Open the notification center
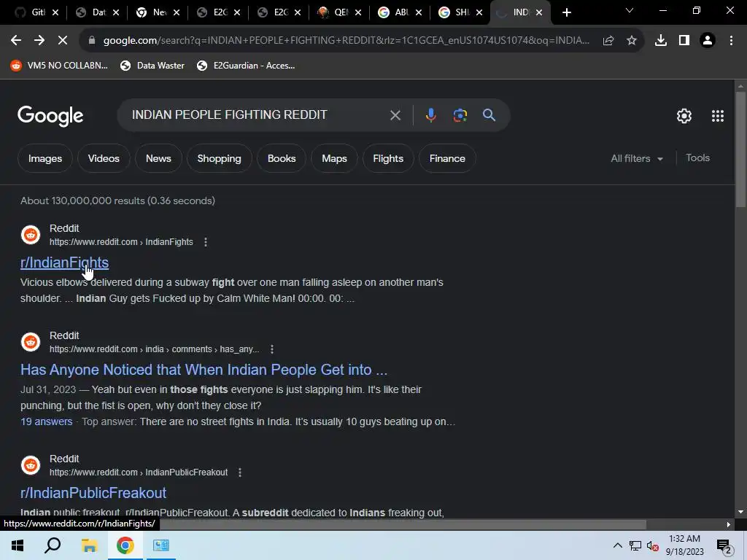 coord(724,546)
